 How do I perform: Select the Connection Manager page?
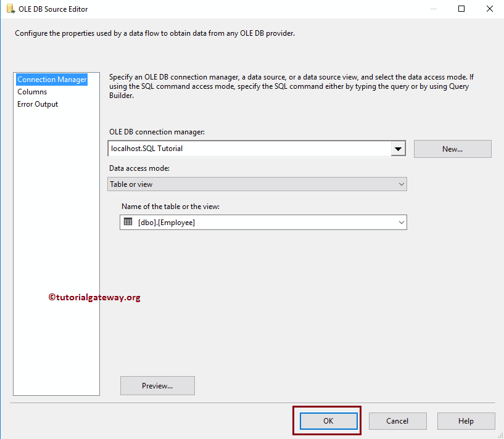pyautogui.click(x=52, y=80)
